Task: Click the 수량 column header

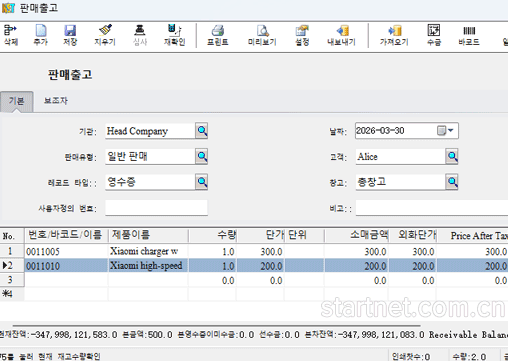Action: [212, 235]
